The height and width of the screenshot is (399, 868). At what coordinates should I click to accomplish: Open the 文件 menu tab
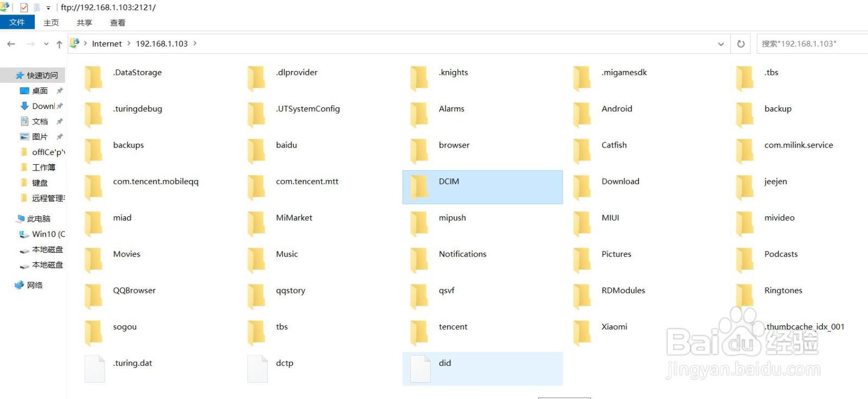point(17,22)
